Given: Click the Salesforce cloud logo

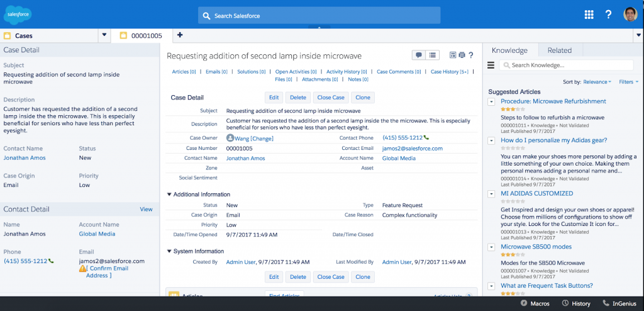Looking at the screenshot, I should point(18,15).
